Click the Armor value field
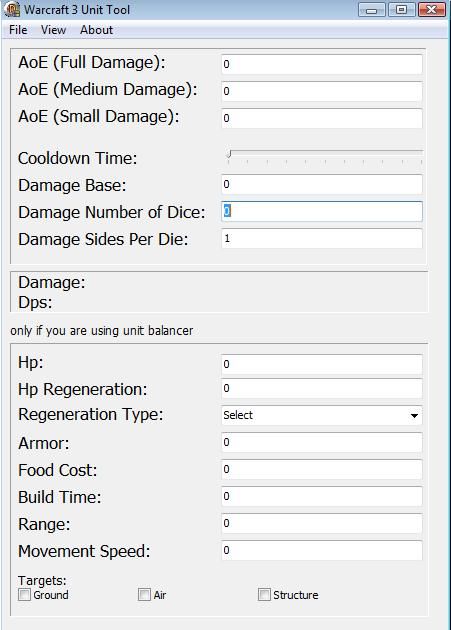 tap(322, 442)
